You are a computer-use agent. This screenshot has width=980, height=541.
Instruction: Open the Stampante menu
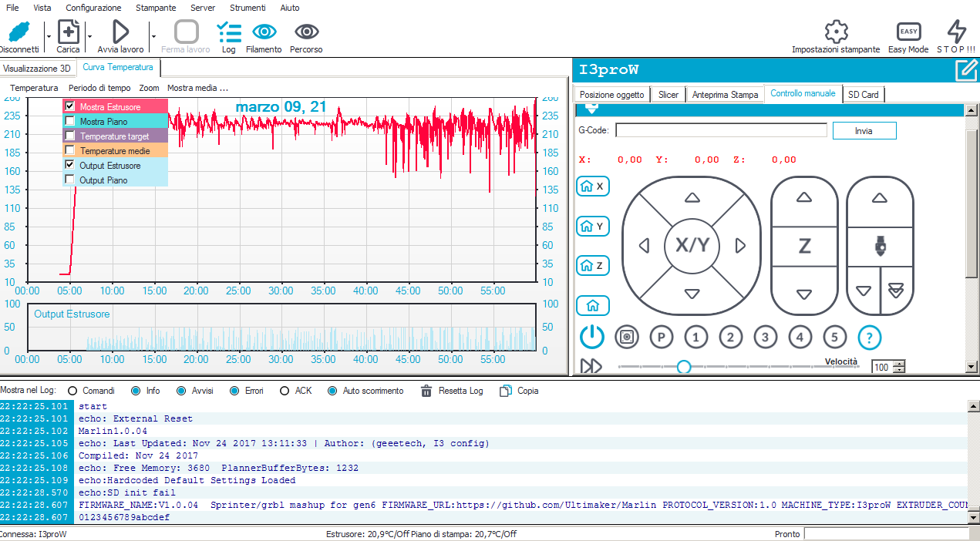pos(155,8)
